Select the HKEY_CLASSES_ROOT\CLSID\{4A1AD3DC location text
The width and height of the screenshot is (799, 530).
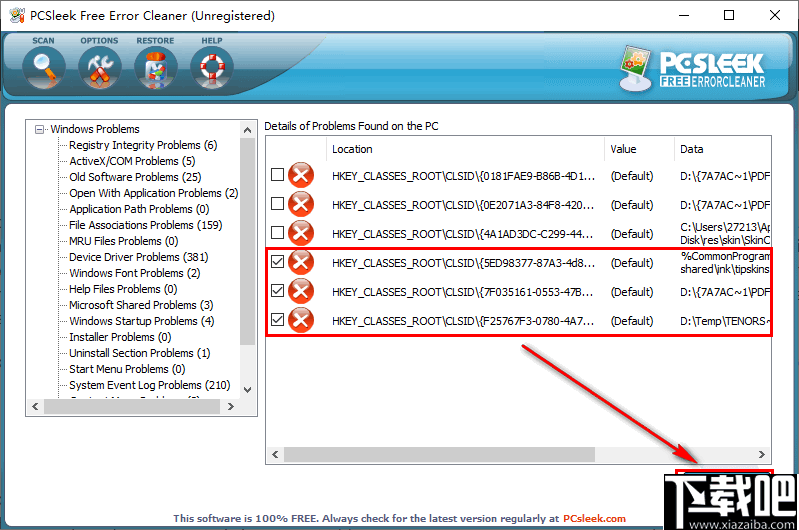click(463, 234)
